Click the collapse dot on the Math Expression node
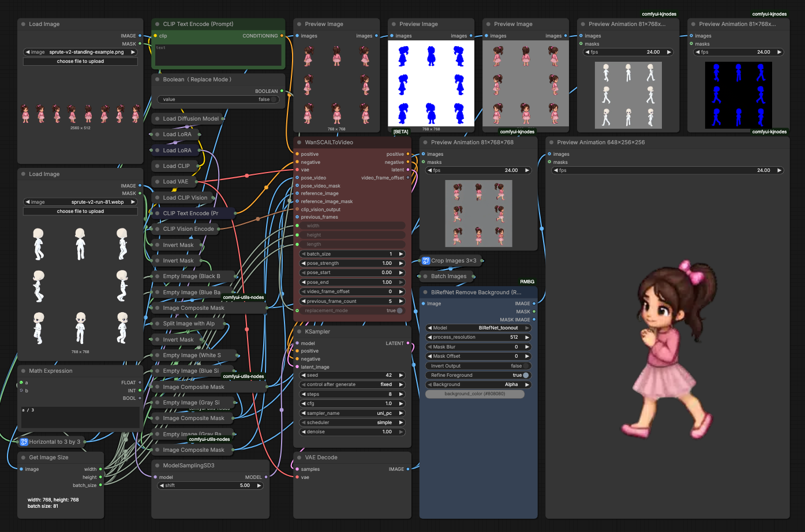The image size is (805, 532). pos(23,371)
